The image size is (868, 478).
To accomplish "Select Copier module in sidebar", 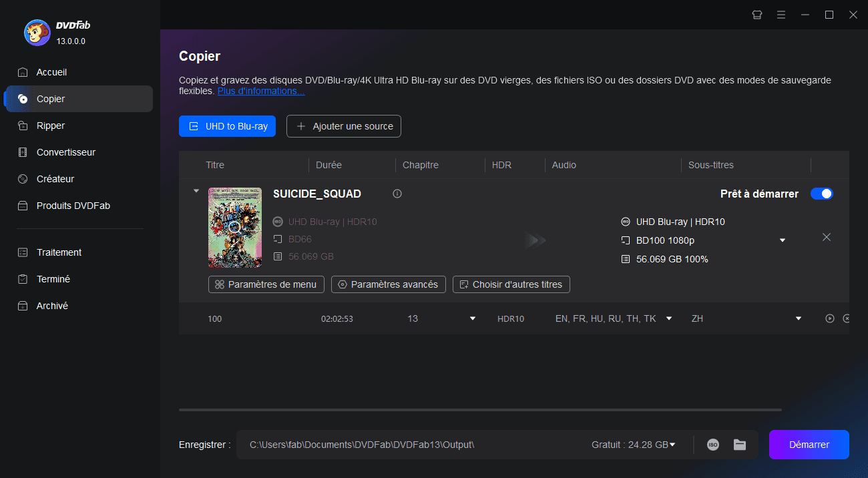I will pos(79,99).
